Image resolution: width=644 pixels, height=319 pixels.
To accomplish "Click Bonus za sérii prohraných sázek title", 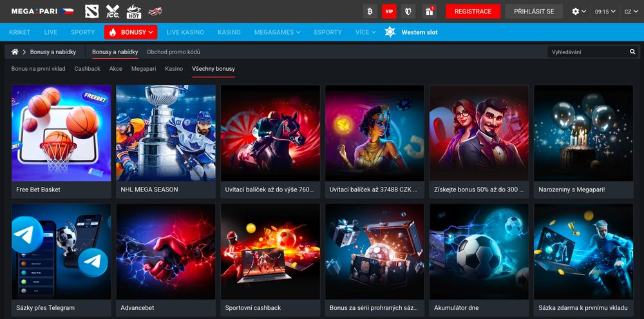I will coord(374,308).
